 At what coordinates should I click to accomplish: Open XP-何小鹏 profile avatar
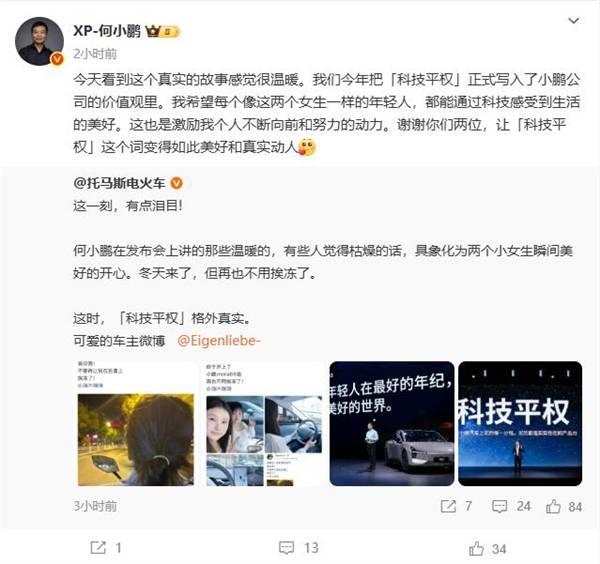[x=39, y=41]
